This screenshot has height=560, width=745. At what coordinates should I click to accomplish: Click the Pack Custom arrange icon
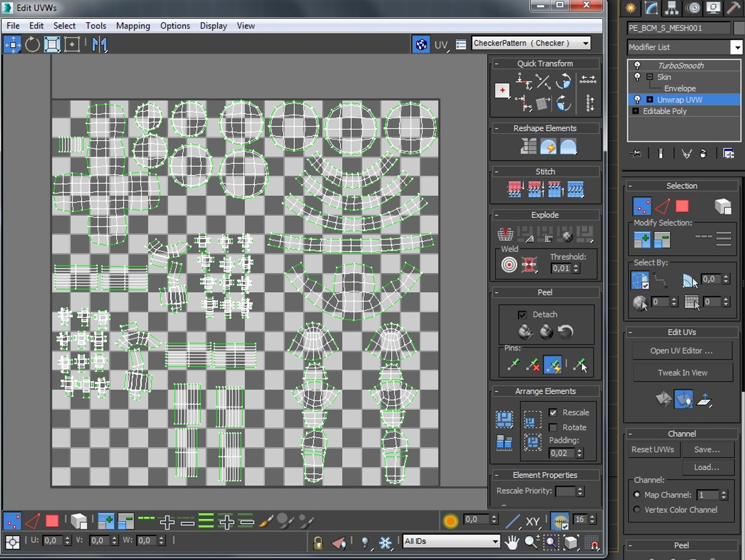504,419
